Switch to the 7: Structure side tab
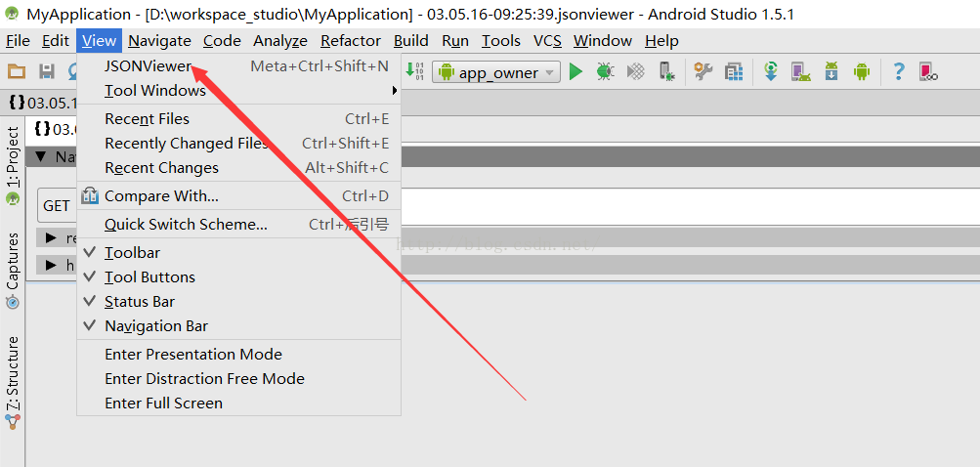This screenshot has height=467, width=980. pos(13,383)
